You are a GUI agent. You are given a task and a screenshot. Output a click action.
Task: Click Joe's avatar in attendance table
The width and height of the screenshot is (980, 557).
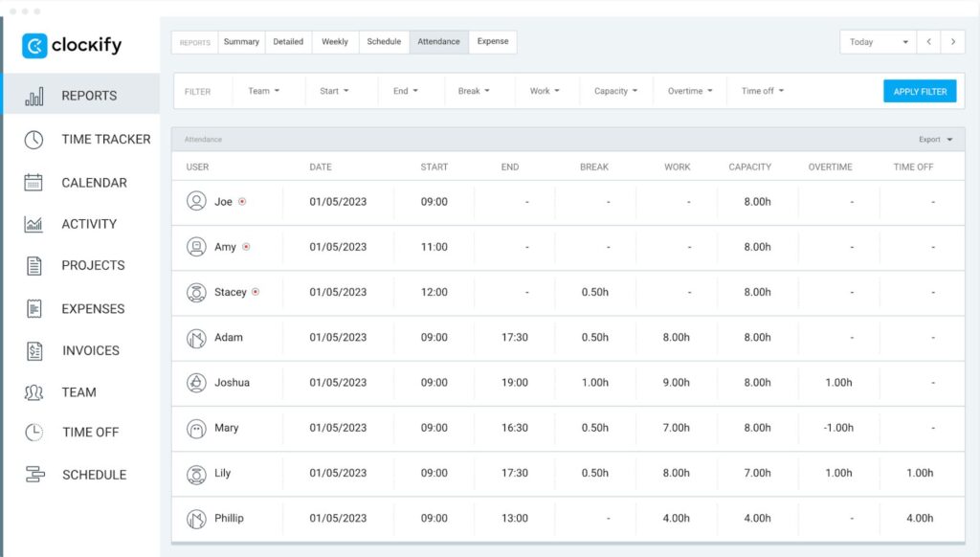coord(196,202)
